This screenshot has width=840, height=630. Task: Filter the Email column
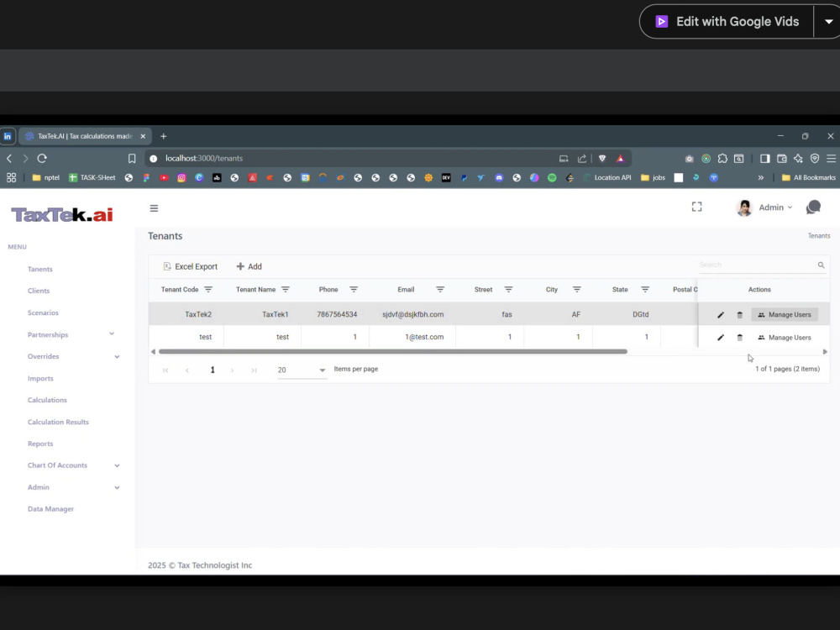440,289
